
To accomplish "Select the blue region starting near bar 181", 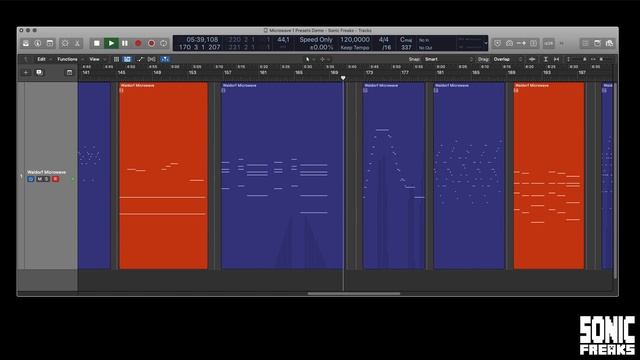I will 469,176.
